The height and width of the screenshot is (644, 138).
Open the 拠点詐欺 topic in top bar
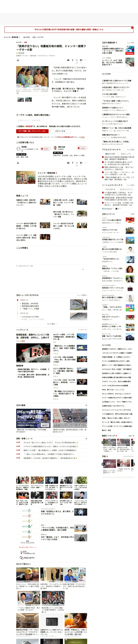27,37
